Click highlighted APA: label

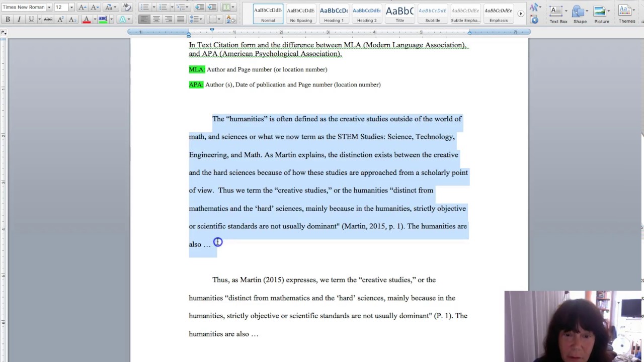coord(196,84)
